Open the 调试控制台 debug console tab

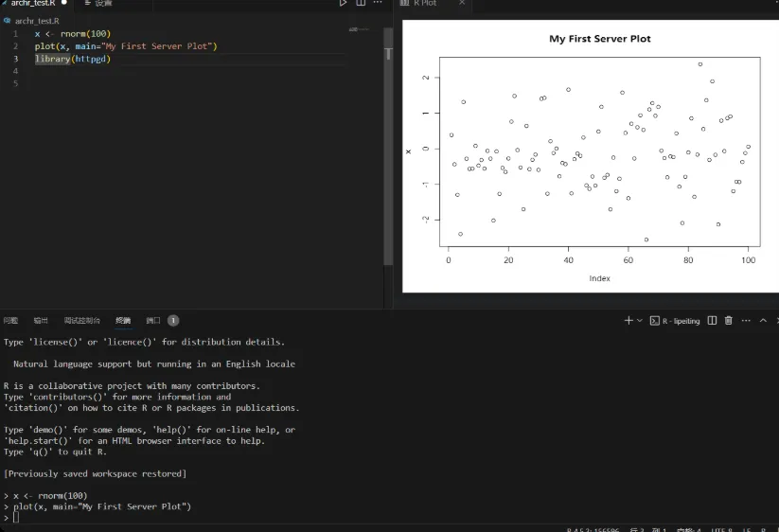click(82, 320)
